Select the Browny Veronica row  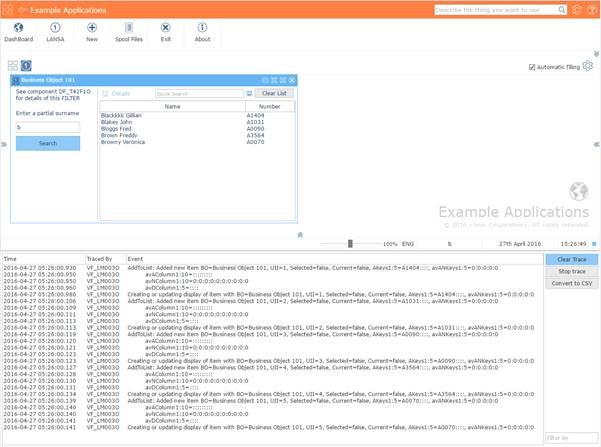pyautogui.click(x=197, y=142)
